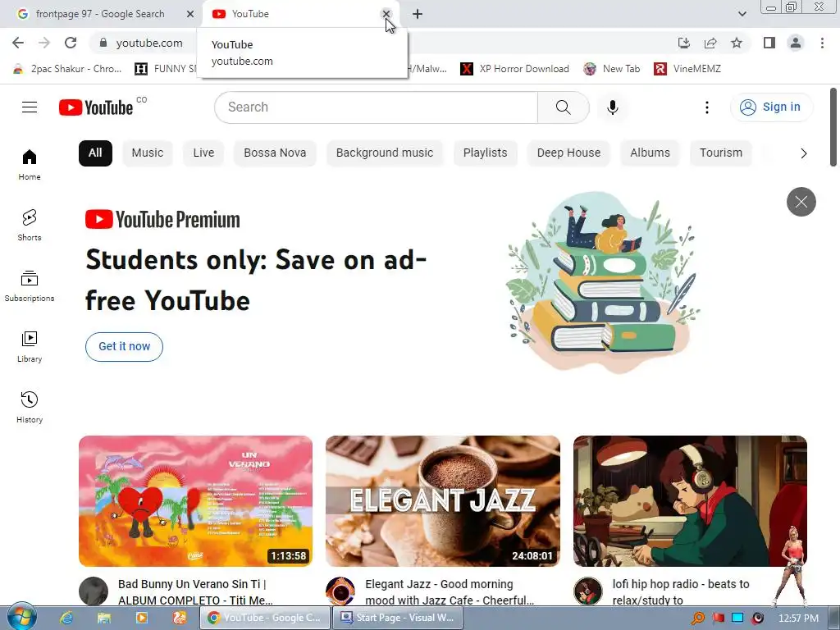Screen dimensions: 840x630
Task: Select the All filter chip
Action: pos(95,153)
